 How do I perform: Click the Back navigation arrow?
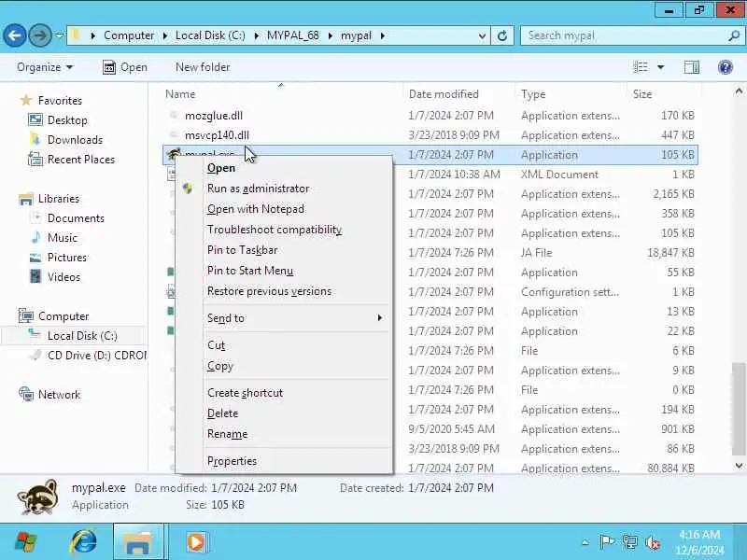point(14,35)
